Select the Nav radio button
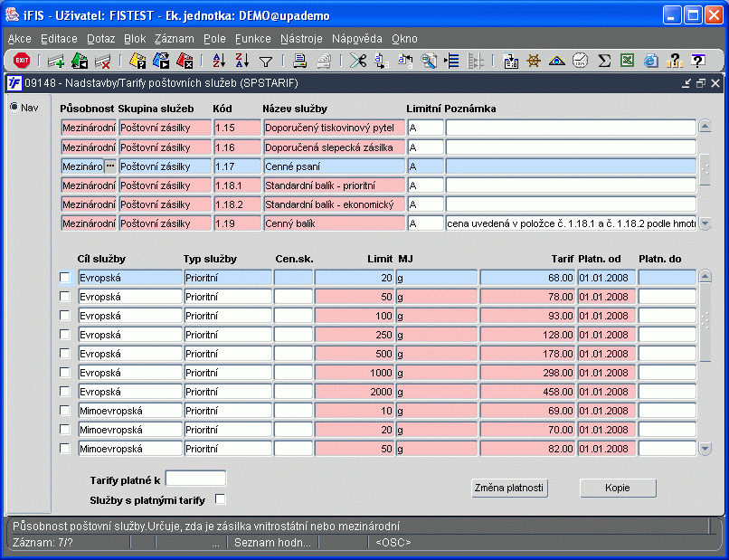Screen dimensions: 729x560 [x=14, y=107]
